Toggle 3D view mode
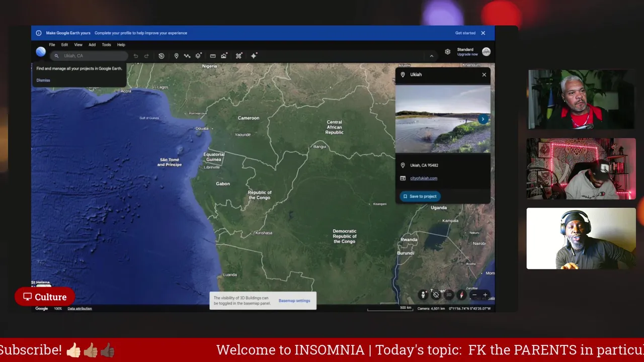 [x=449, y=295]
